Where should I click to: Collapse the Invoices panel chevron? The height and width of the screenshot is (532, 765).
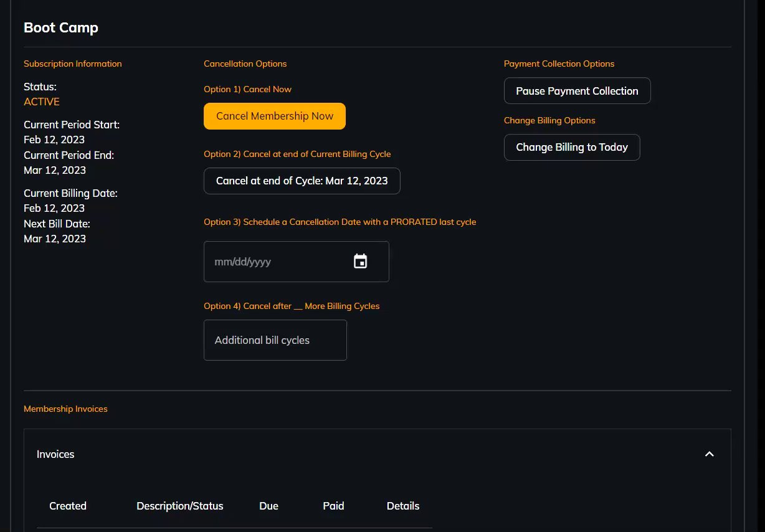(709, 454)
